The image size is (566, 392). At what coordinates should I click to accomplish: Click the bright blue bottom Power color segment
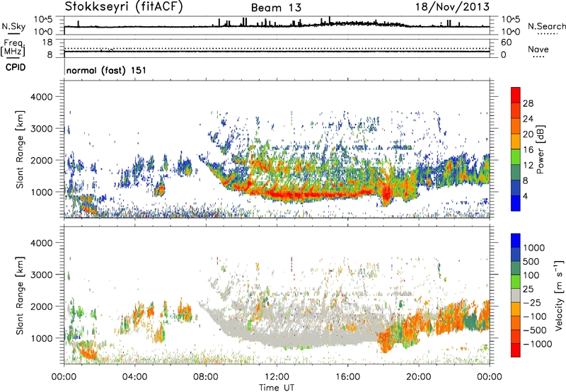pos(516,203)
